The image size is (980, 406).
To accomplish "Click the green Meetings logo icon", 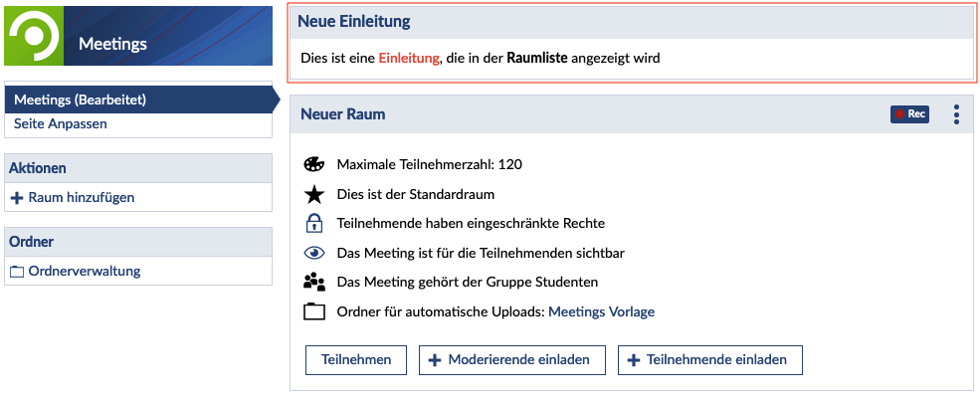I will (x=34, y=36).
